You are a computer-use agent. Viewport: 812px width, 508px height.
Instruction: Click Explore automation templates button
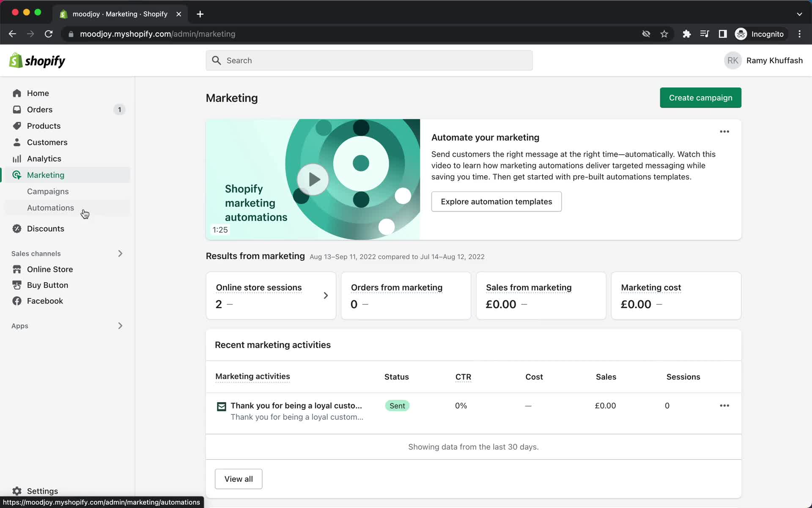pyautogui.click(x=497, y=202)
